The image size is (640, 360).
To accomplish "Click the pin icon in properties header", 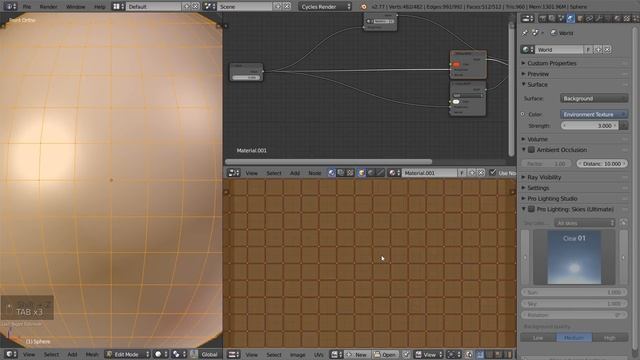I will tap(525, 33).
